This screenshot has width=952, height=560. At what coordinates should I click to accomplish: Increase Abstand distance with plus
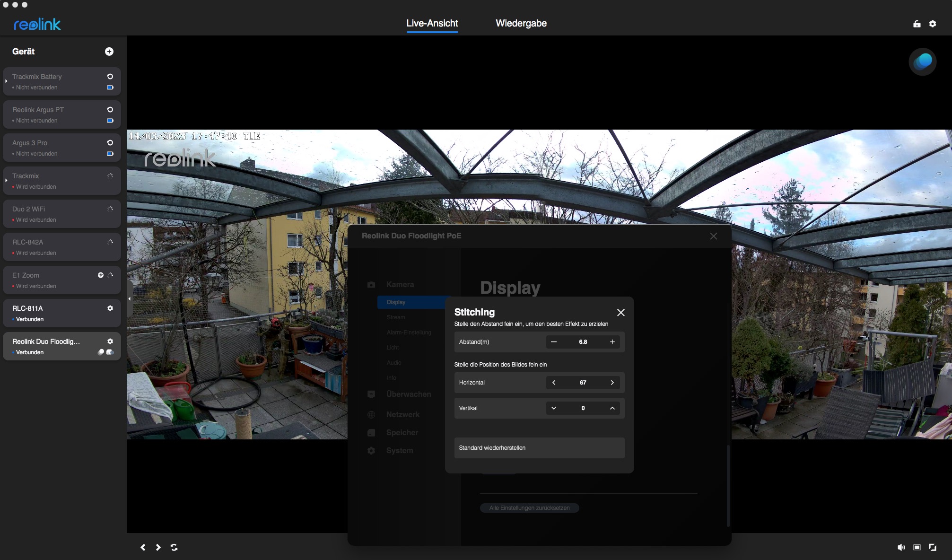pos(612,342)
